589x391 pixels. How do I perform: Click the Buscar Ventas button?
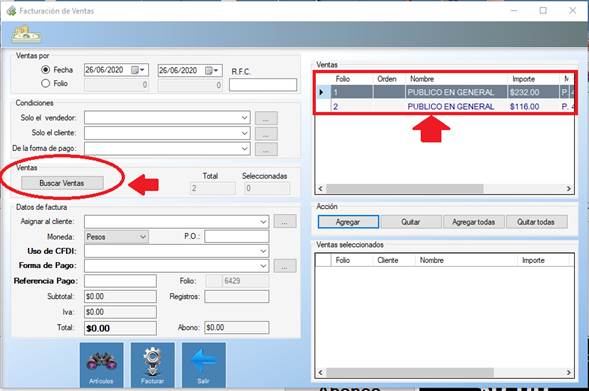[62, 183]
